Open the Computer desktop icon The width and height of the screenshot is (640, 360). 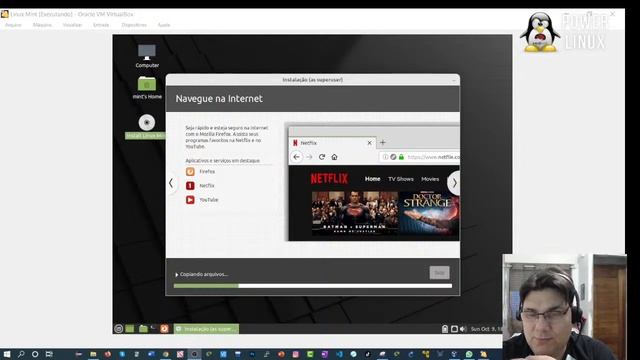(x=147, y=56)
